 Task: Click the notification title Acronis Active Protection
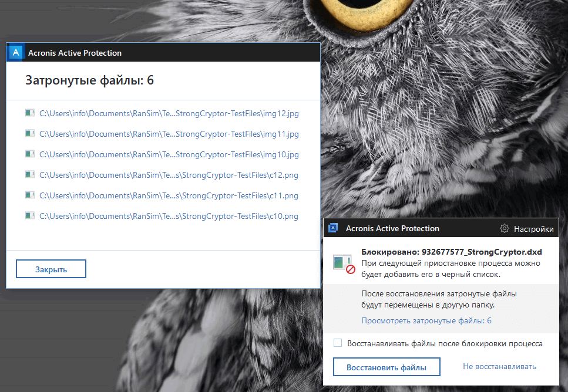click(392, 228)
